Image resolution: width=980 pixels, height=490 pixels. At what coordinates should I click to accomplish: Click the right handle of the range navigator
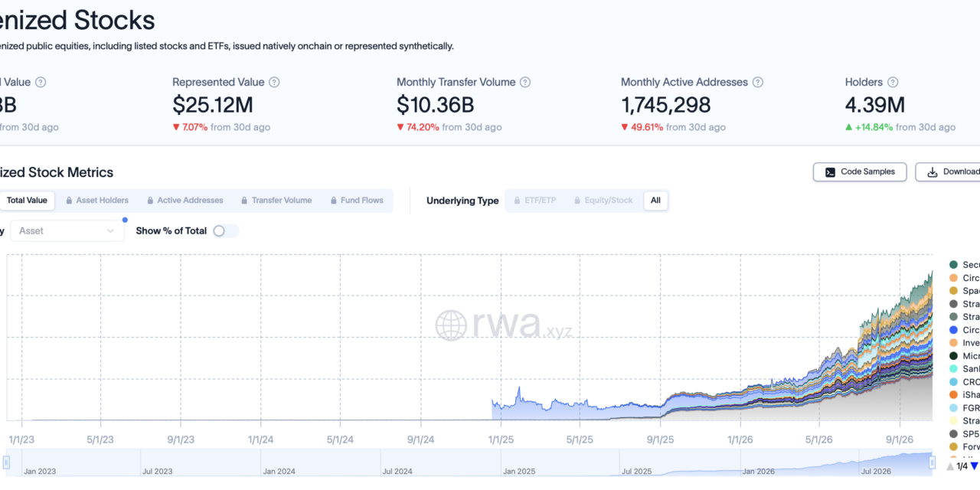click(933, 462)
